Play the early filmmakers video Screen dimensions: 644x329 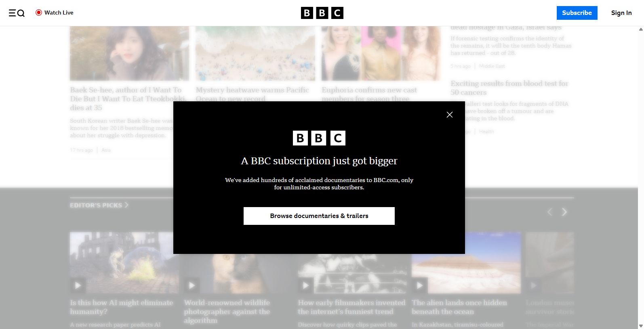pyautogui.click(x=305, y=285)
